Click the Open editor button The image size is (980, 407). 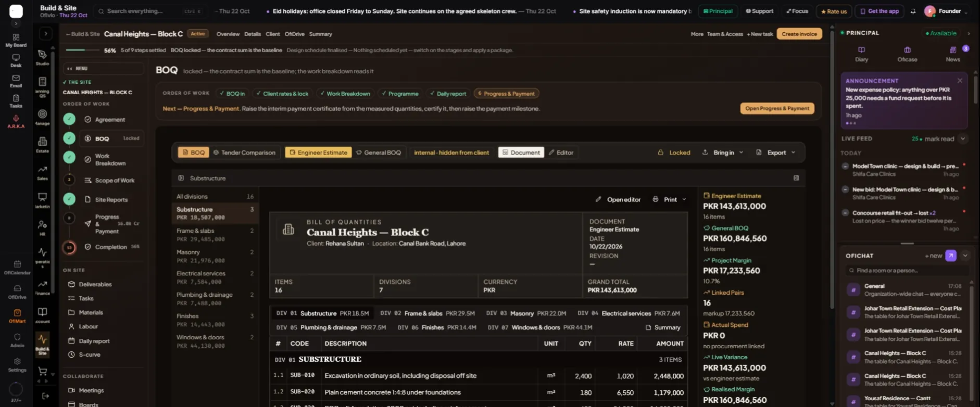pyautogui.click(x=618, y=199)
